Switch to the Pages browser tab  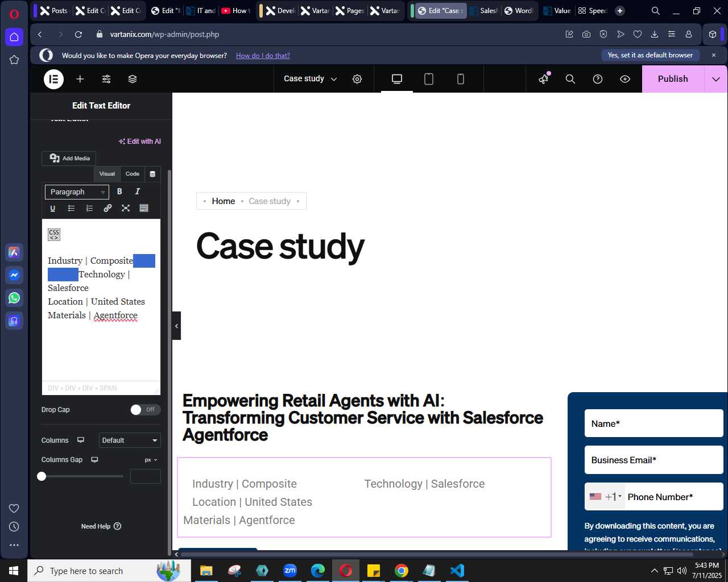[x=350, y=10]
